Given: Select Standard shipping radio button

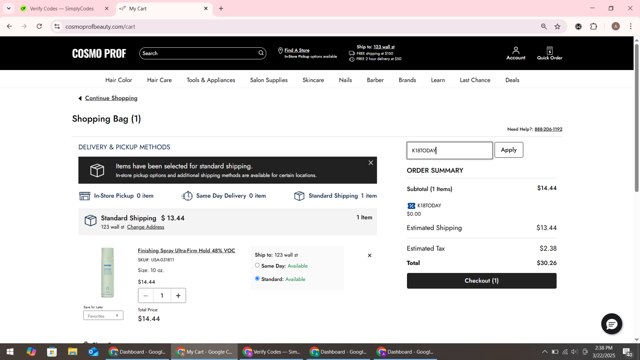Looking at the screenshot, I should click(x=257, y=278).
